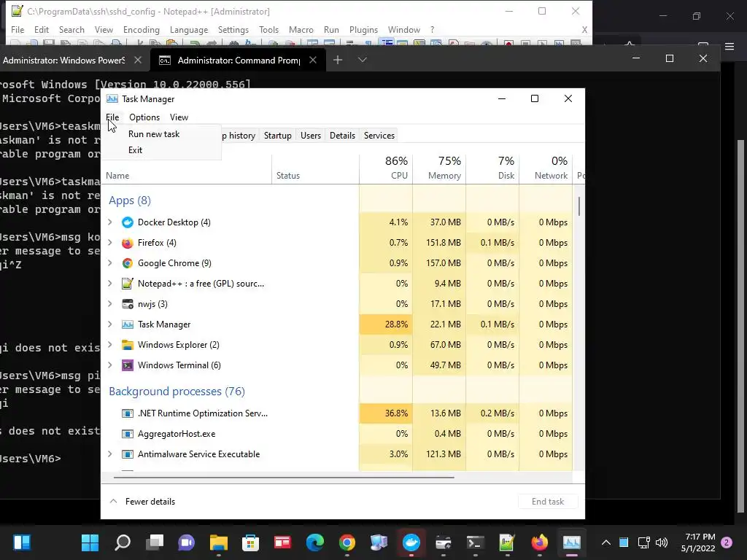Click the volume icon in system tray
The width and height of the screenshot is (747, 560).
[x=662, y=542]
